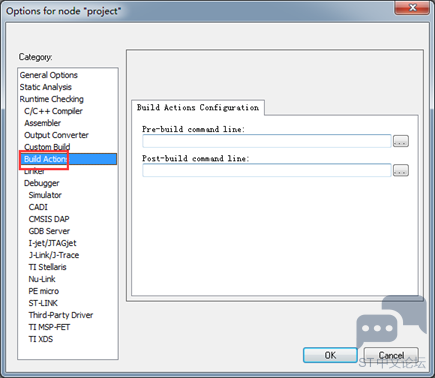Viewport: 435px width, 378px height.
Task: Select General Options category
Action: pos(49,75)
